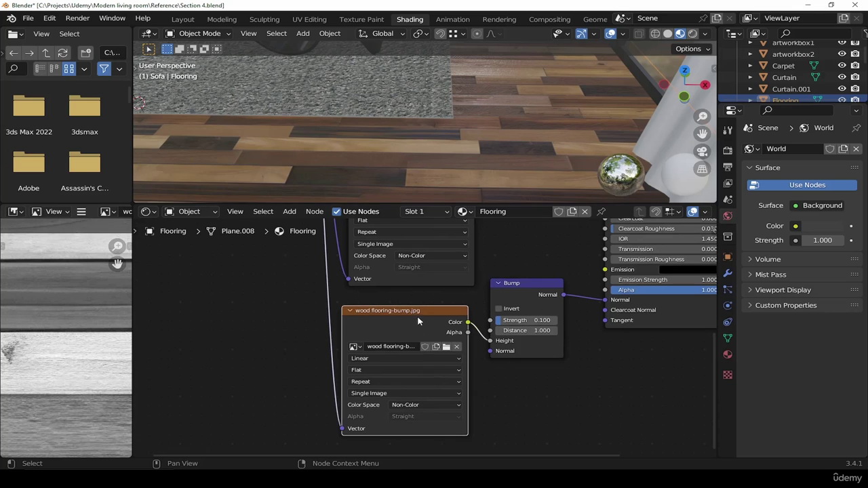Screen dimensions: 868x488
Task: Open Non-Color color space dropdown on bump node
Action: pos(426,405)
